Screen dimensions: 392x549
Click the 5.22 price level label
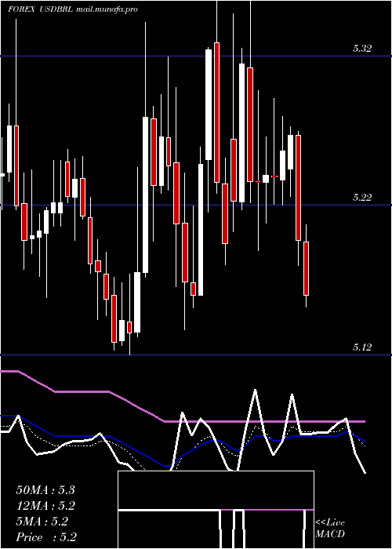[361, 198]
